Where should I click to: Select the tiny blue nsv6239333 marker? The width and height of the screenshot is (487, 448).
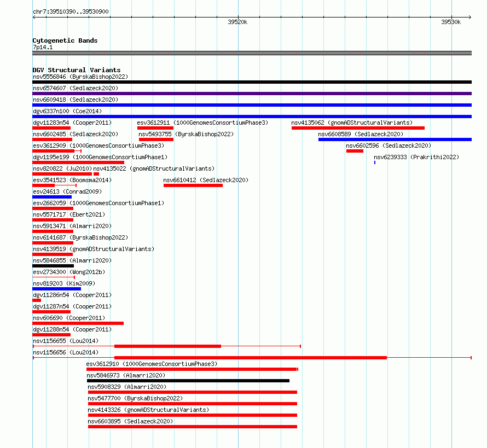click(375, 162)
